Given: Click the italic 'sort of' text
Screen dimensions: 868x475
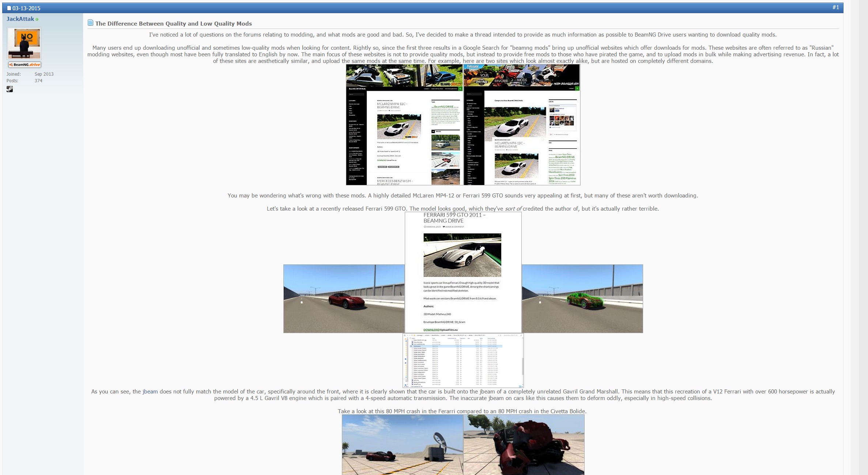Looking at the screenshot, I should (x=513, y=209).
